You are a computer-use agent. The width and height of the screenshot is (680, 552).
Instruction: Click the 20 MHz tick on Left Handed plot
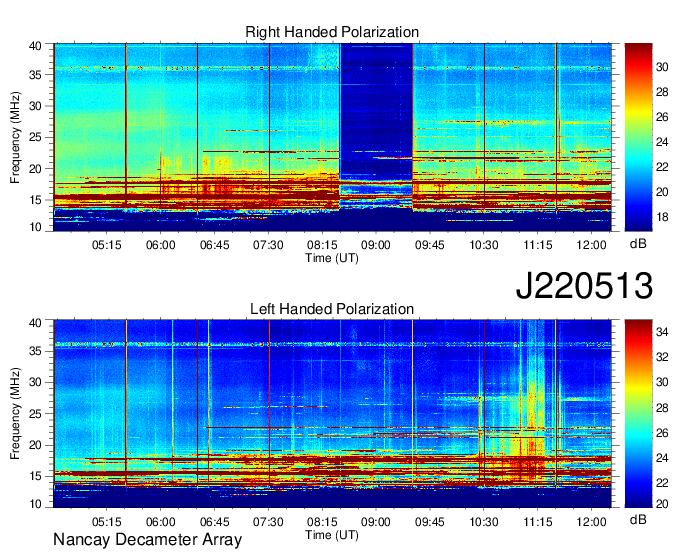(35, 445)
